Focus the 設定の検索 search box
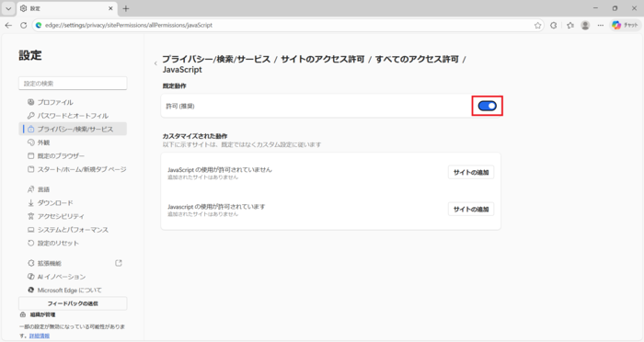 (73, 84)
